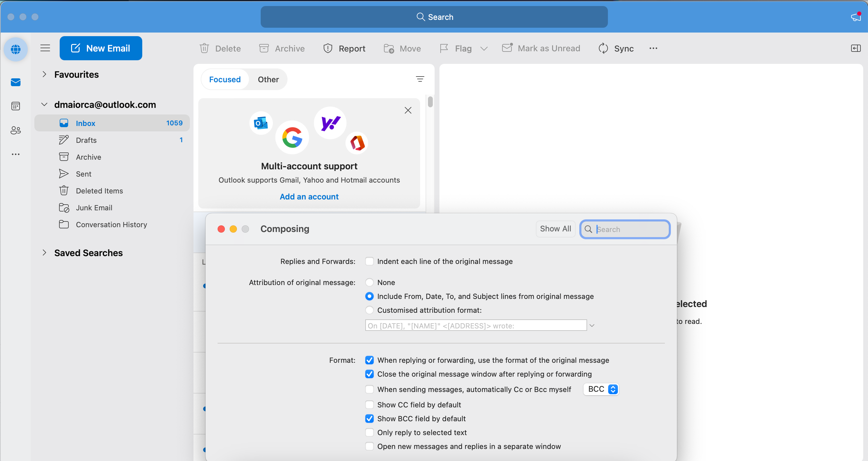Expand the Saved Searches section
The image size is (868, 461).
click(45, 253)
